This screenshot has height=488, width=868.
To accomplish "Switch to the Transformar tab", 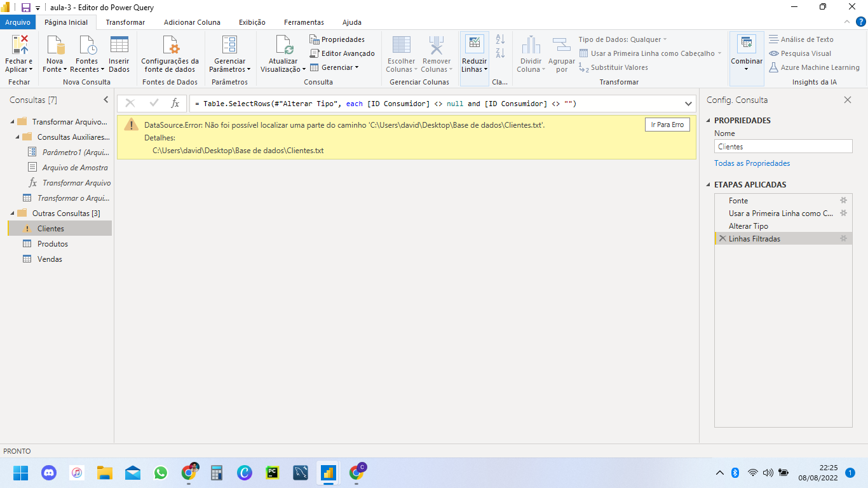I will coord(125,22).
